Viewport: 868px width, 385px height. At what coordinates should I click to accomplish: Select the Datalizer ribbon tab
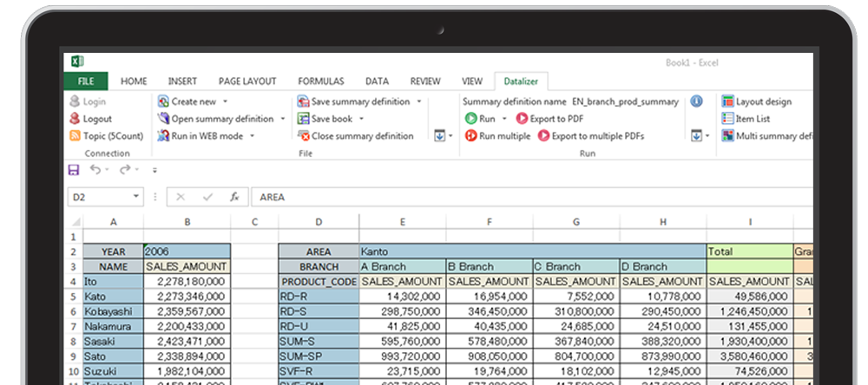pos(521,82)
